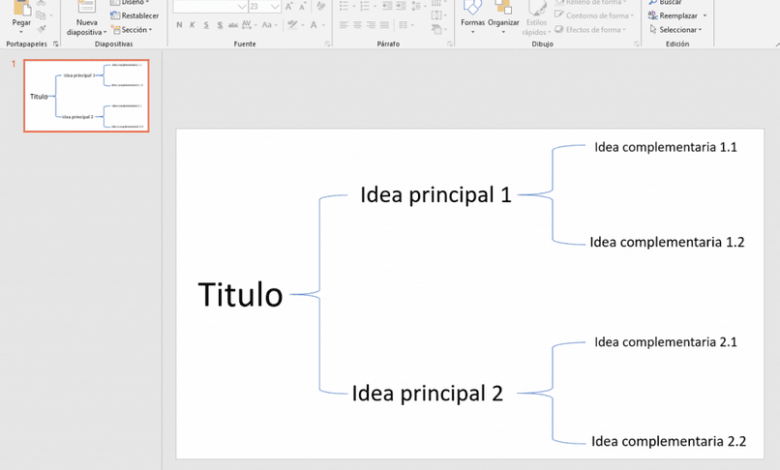The height and width of the screenshot is (470, 780).
Task: Click Idea complementaria 2.1 text
Action: pos(666,342)
